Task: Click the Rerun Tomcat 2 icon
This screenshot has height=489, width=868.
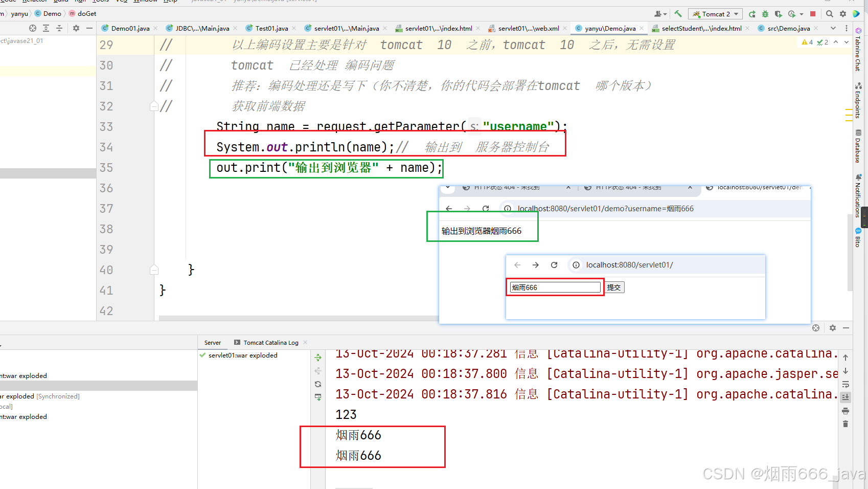Action: (x=752, y=14)
